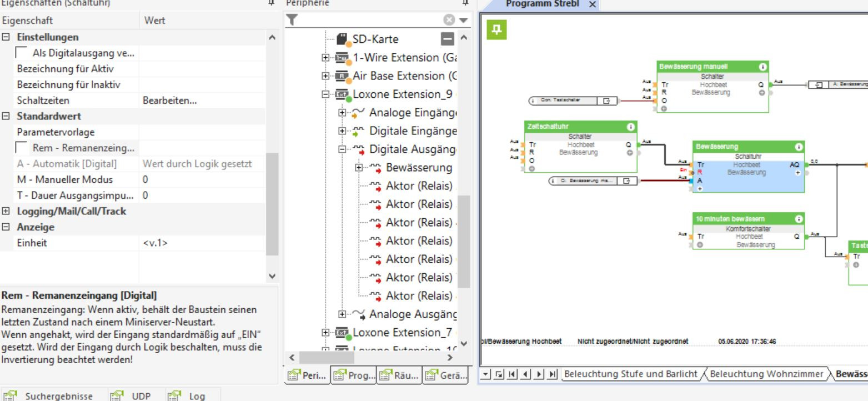
Task: Clear the Peripherie filter with the X icon
Action: (449, 21)
